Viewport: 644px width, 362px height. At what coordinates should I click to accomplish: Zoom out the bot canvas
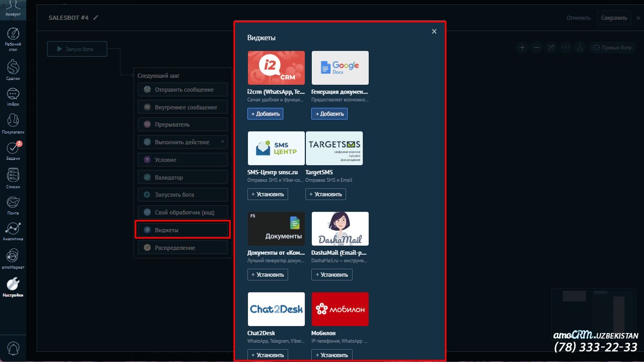coord(537,47)
